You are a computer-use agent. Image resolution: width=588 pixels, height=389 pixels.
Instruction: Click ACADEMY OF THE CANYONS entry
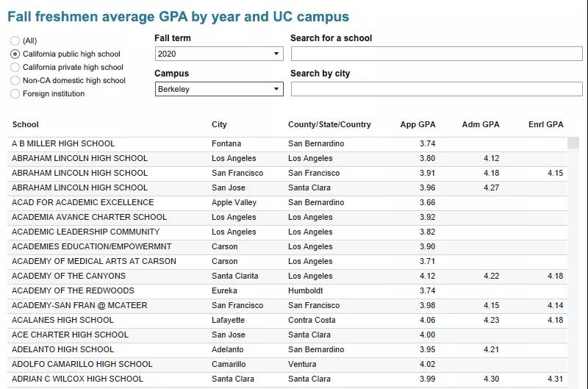pos(68,276)
